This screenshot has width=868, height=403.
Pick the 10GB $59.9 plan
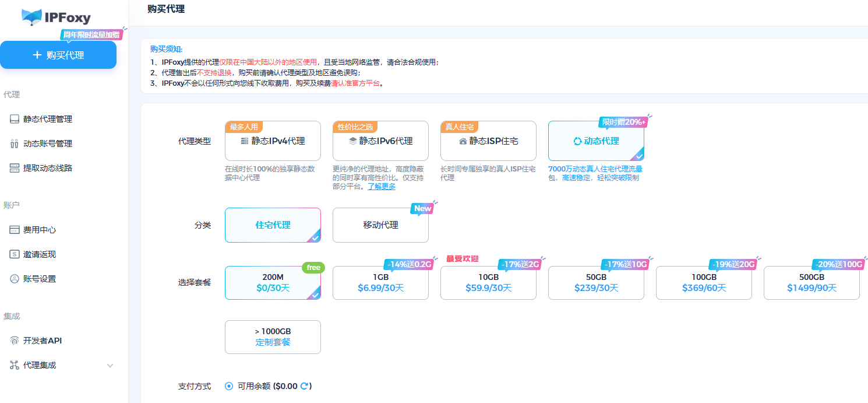point(488,283)
